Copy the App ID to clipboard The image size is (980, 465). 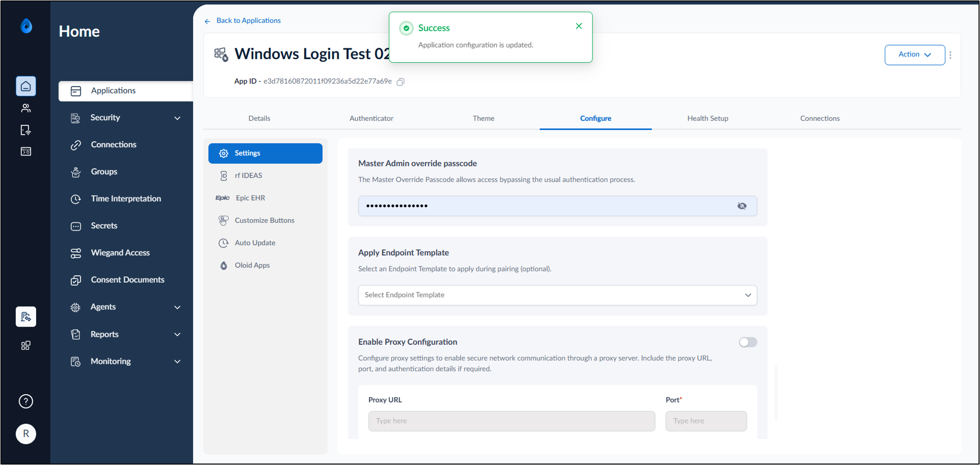pyautogui.click(x=401, y=82)
